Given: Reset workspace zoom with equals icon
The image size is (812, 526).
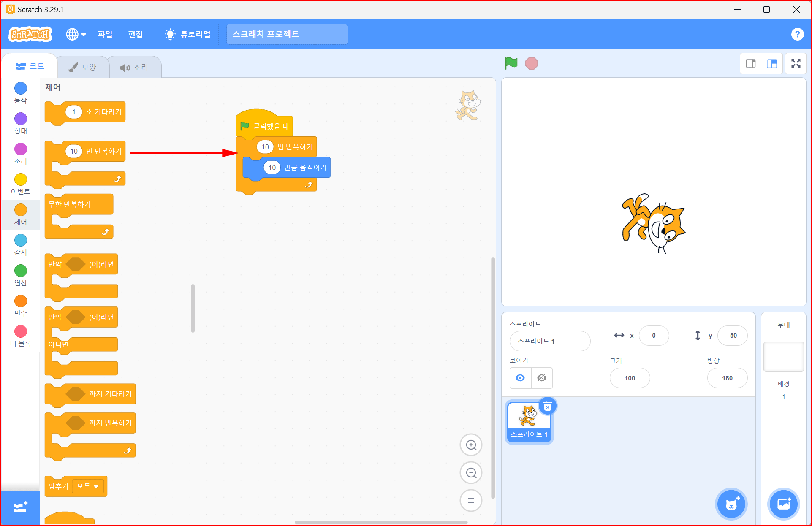Looking at the screenshot, I should pyautogui.click(x=471, y=501).
